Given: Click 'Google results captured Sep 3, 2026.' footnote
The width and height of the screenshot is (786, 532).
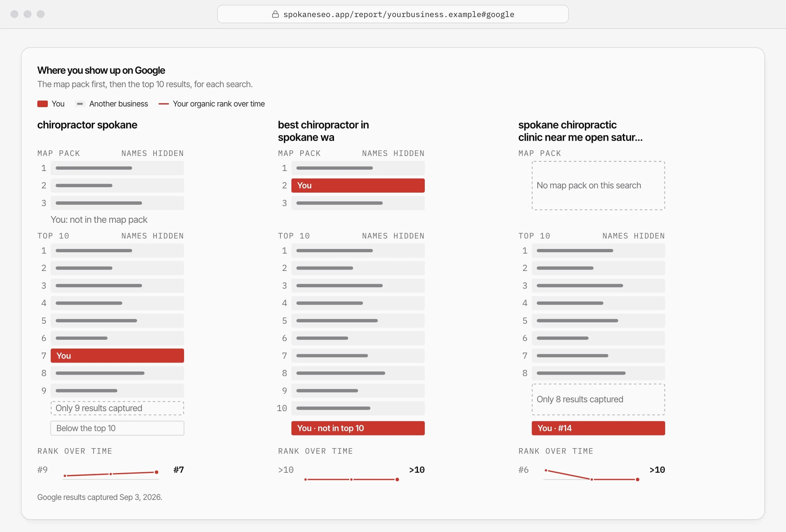Looking at the screenshot, I should tap(100, 497).
